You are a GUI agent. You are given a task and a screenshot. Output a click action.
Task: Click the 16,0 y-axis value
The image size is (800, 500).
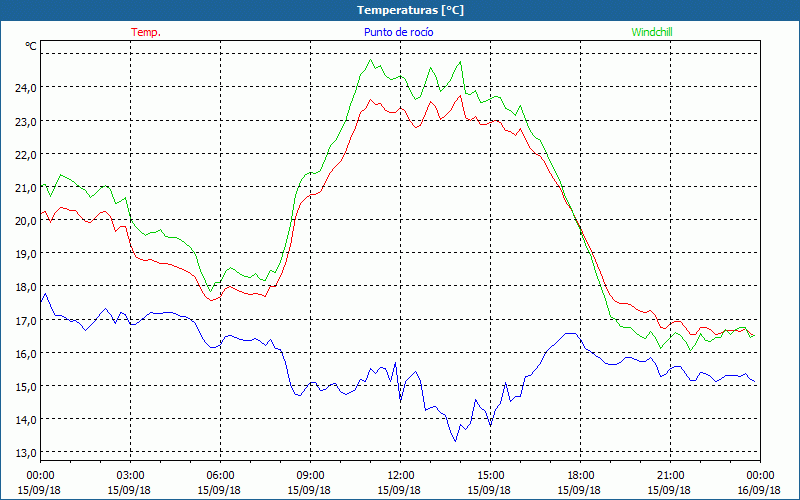tap(25, 354)
